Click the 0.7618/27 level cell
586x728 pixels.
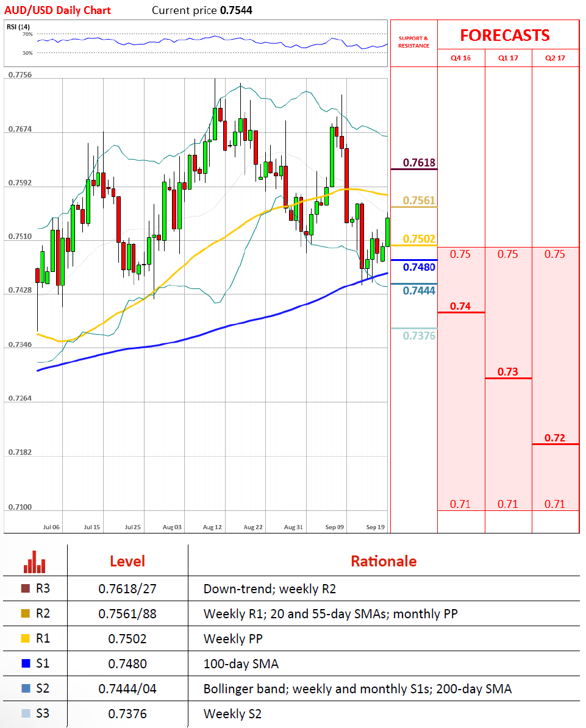click(x=127, y=589)
